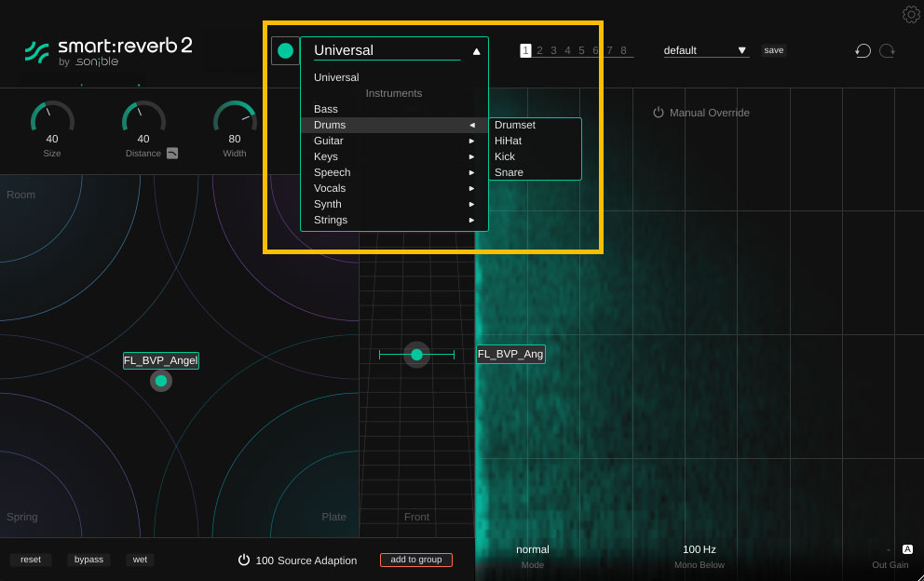The width and height of the screenshot is (924, 581).
Task: Click the save preset button
Action: (x=774, y=50)
